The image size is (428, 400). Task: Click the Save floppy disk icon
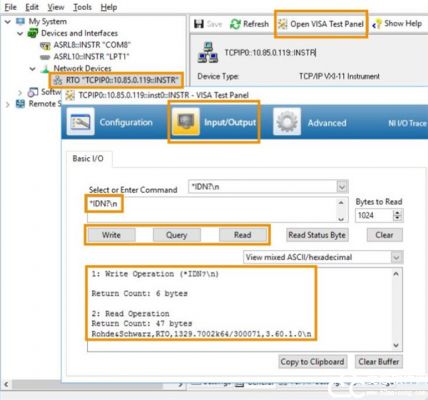pyautogui.click(x=199, y=24)
